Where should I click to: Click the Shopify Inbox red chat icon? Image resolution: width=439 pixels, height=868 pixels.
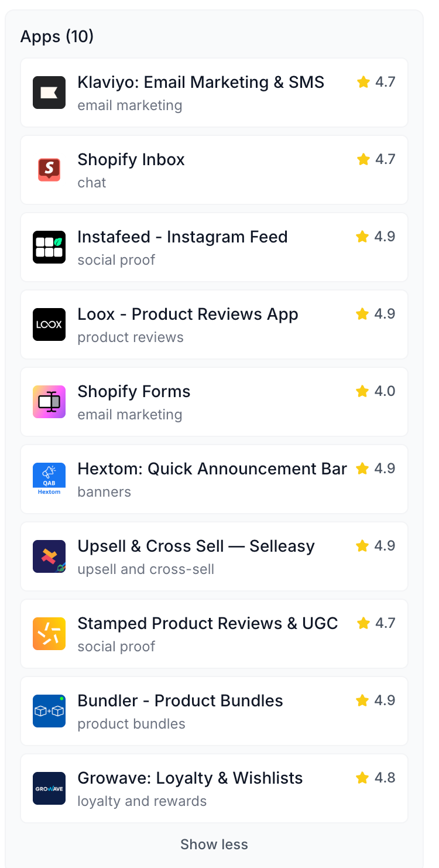[x=49, y=170]
